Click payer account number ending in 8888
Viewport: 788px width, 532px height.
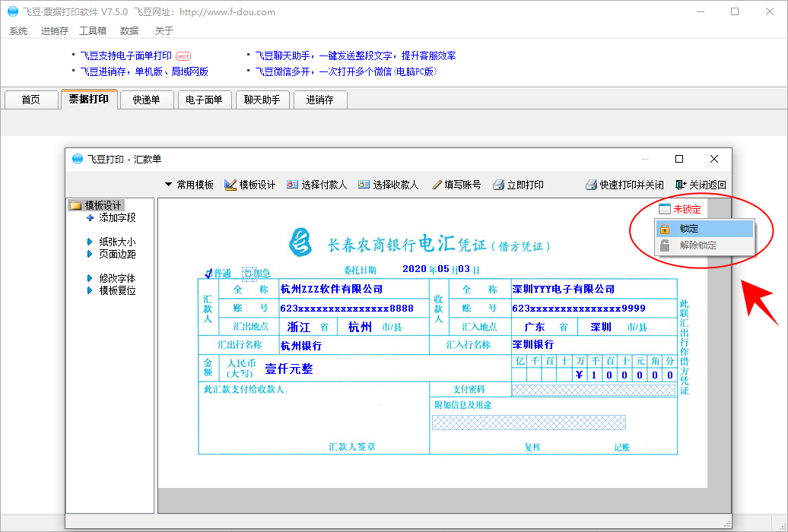click(x=347, y=308)
